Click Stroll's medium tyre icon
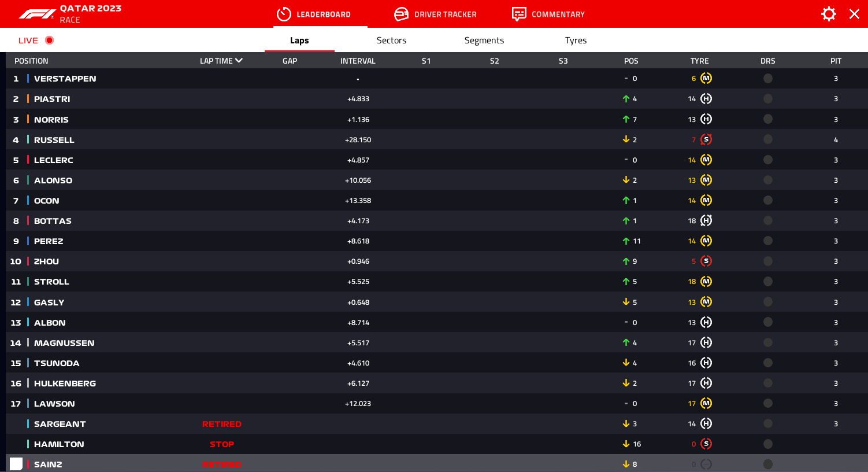 706,281
